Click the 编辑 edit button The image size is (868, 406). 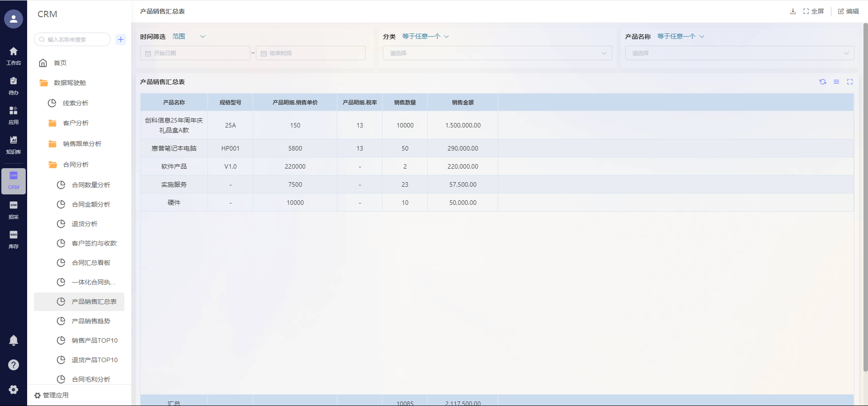[848, 11]
